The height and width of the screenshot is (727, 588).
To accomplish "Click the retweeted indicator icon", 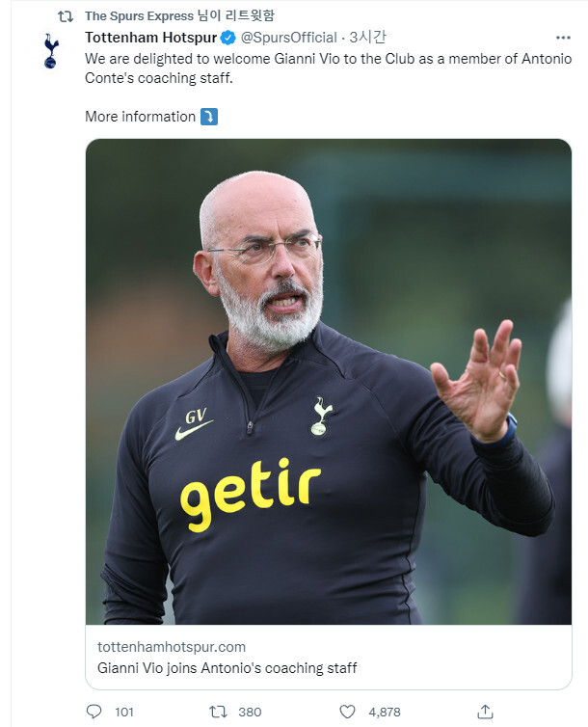I will tap(66, 15).
